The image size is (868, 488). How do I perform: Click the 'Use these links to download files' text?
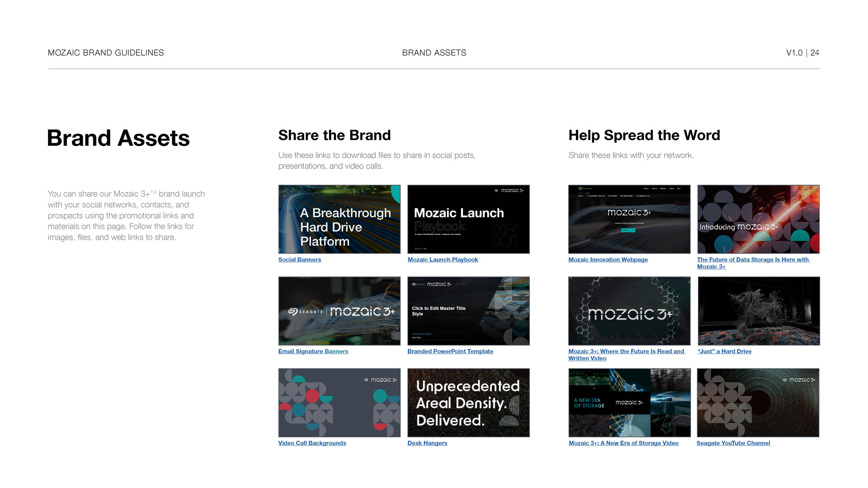point(377,160)
